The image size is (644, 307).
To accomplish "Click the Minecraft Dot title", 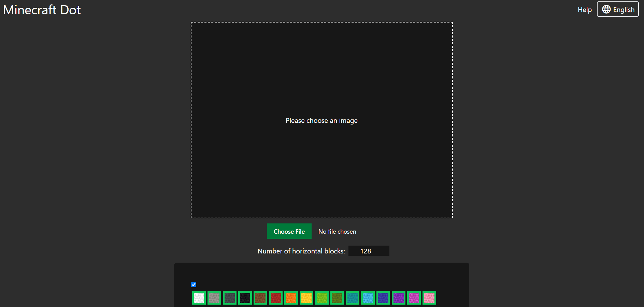I will click(x=42, y=10).
